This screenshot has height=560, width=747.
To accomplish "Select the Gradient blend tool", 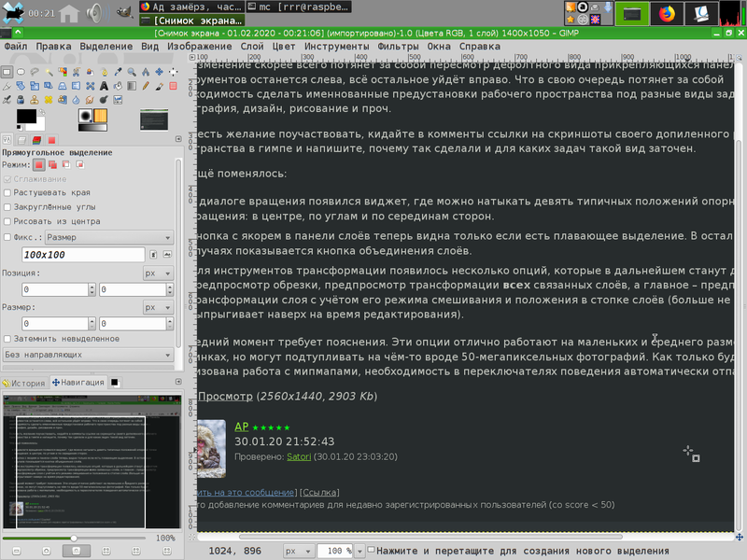I will [x=132, y=86].
